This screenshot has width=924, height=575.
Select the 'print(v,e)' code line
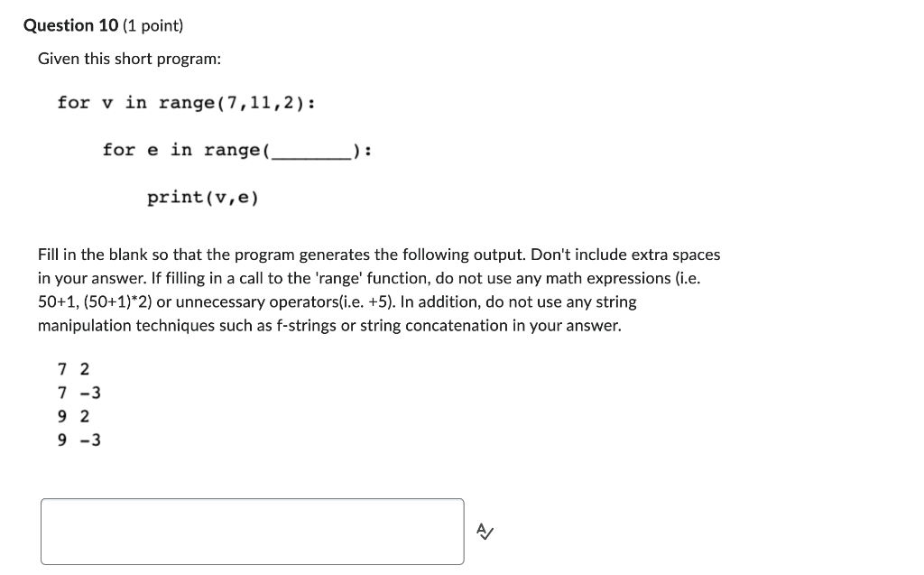click(x=202, y=197)
